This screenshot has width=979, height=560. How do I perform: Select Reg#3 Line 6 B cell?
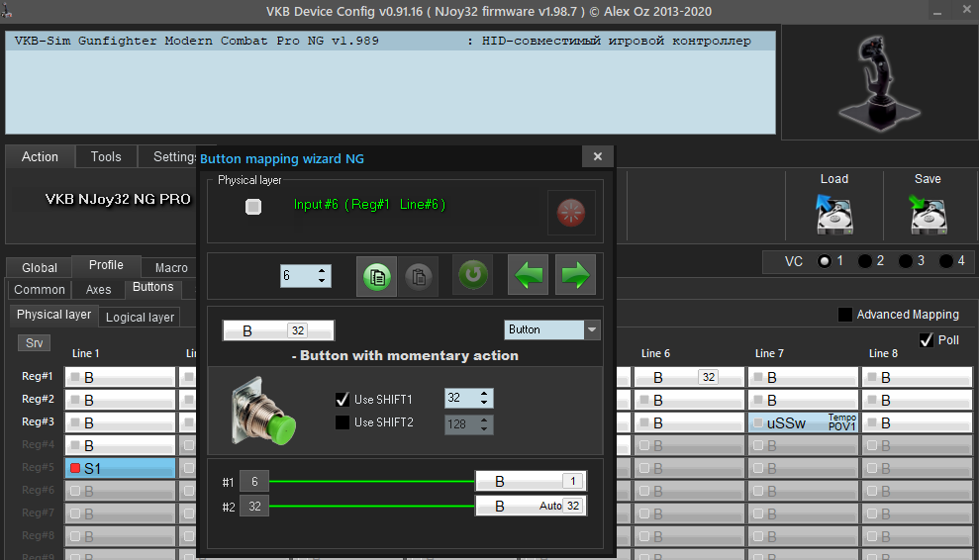coord(689,422)
